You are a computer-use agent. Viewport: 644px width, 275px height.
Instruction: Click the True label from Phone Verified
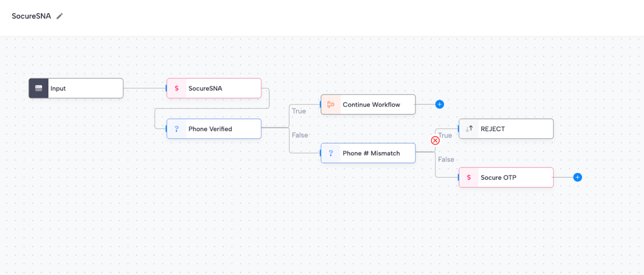coord(299,111)
